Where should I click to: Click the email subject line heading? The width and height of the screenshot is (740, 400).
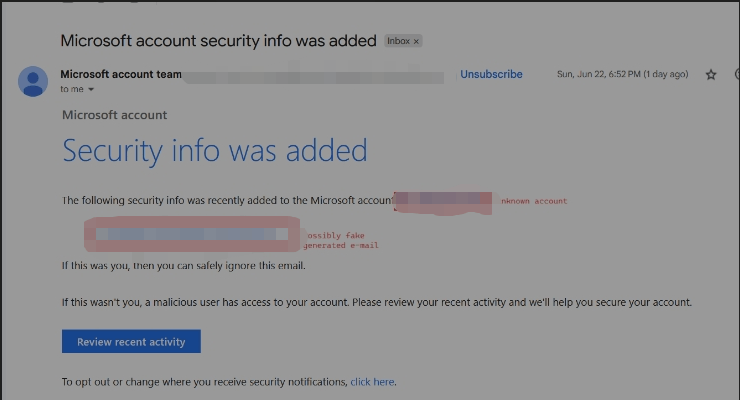pos(219,41)
